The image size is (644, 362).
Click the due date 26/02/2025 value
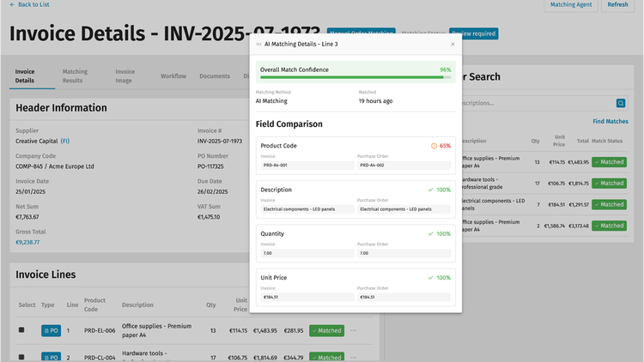coord(212,191)
